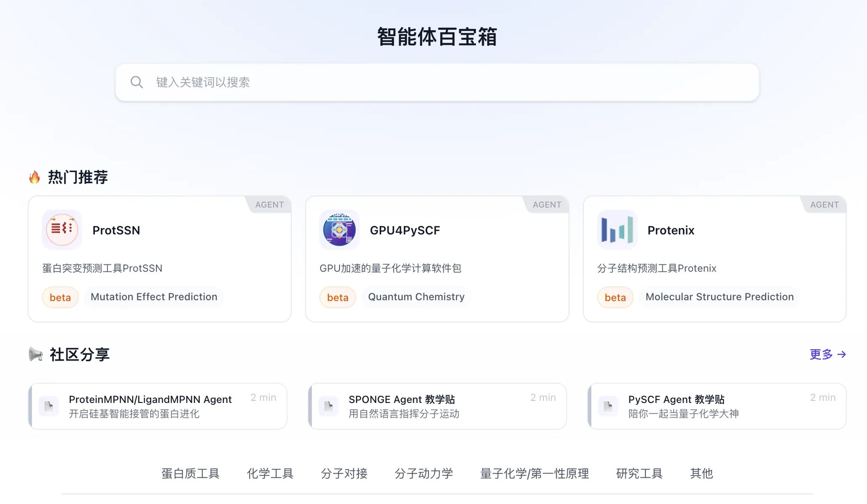Click the search magnifier icon

pyautogui.click(x=136, y=82)
